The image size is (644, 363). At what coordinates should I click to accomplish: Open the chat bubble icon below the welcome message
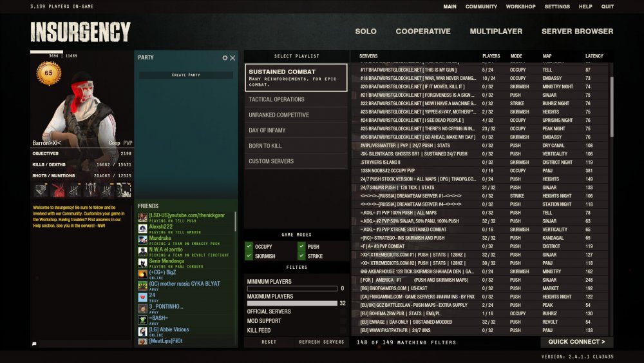point(34,344)
